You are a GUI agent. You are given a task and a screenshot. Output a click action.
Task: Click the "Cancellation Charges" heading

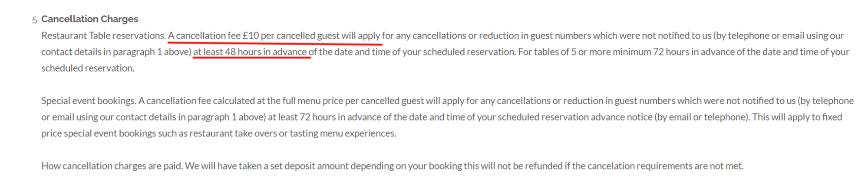coord(89,19)
